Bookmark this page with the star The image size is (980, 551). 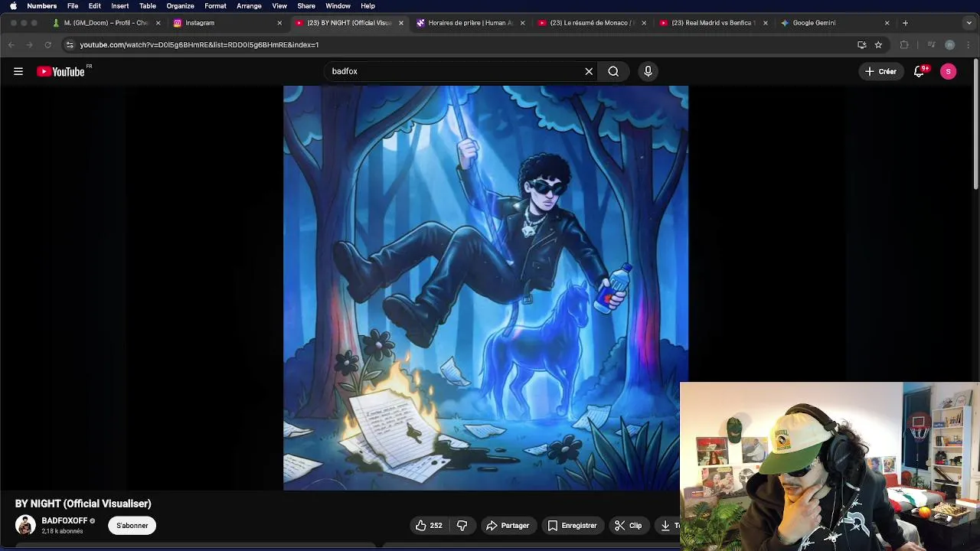click(x=878, y=44)
